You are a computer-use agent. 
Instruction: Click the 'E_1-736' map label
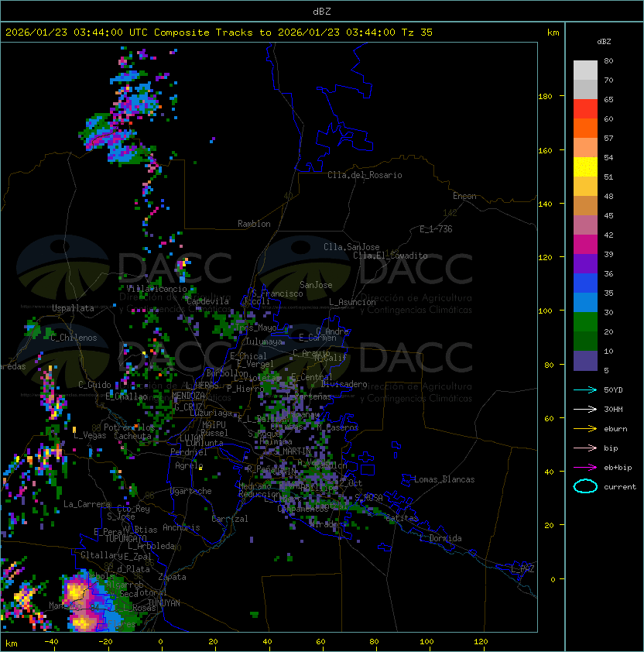click(436, 229)
